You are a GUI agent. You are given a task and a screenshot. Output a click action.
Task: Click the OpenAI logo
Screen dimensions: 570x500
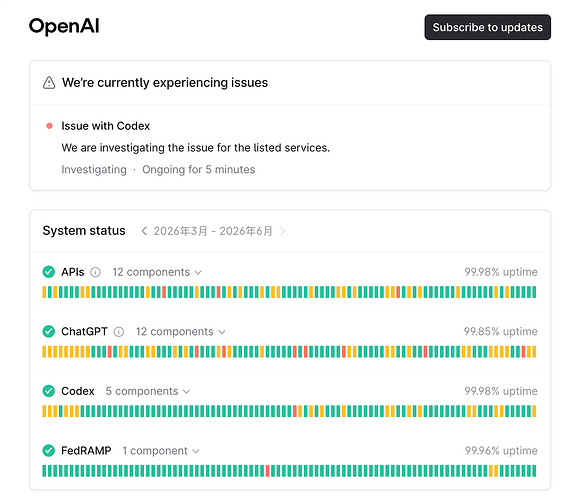64,26
